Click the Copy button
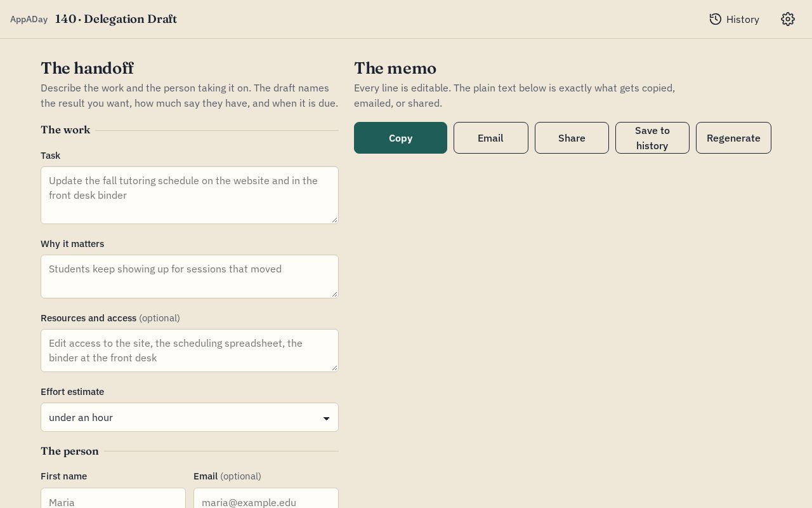 [400, 138]
